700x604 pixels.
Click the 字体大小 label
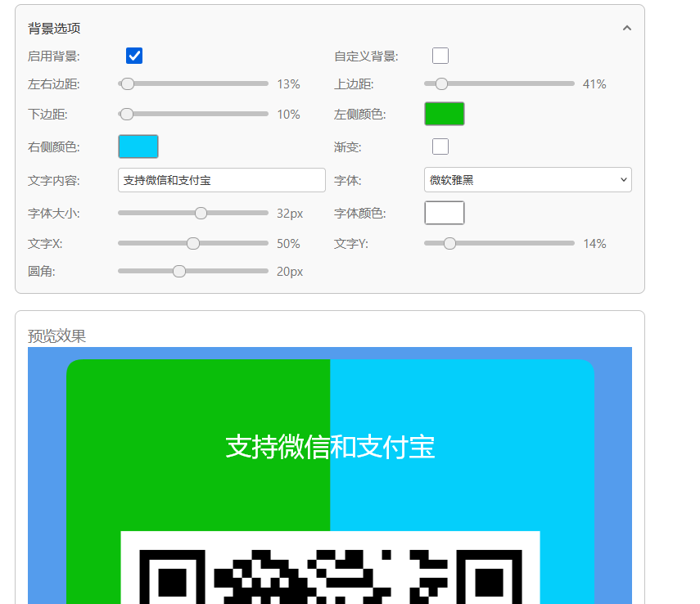point(53,214)
